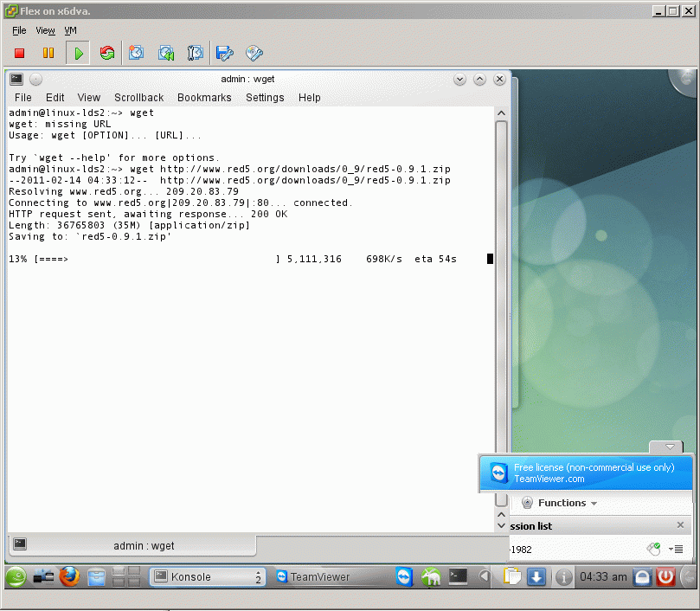The height and width of the screenshot is (611, 700).
Task: Open the info notifications icon
Action: click(x=563, y=577)
